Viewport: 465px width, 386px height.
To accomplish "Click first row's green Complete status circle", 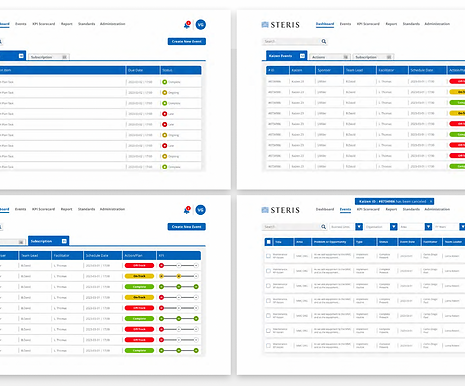I will coord(164,82).
